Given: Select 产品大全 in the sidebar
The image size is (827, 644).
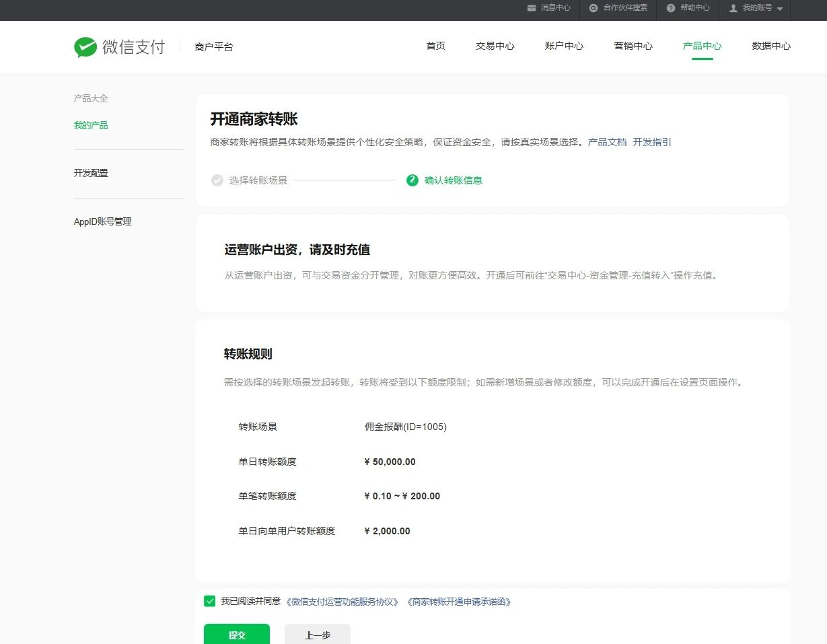Looking at the screenshot, I should coord(91,98).
